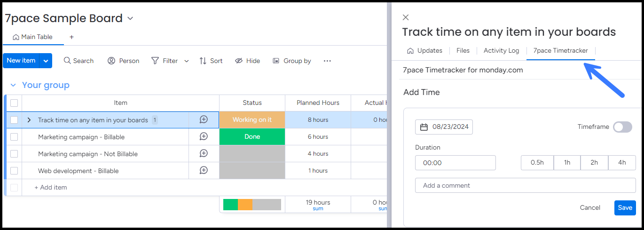Open the 08/23/2024 date picker
This screenshot has width=644, height=230.
coord(444,127)
